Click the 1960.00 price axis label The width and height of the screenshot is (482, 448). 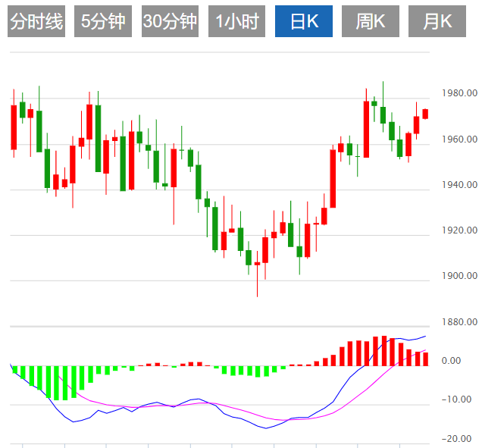click(x=459, y=139)
